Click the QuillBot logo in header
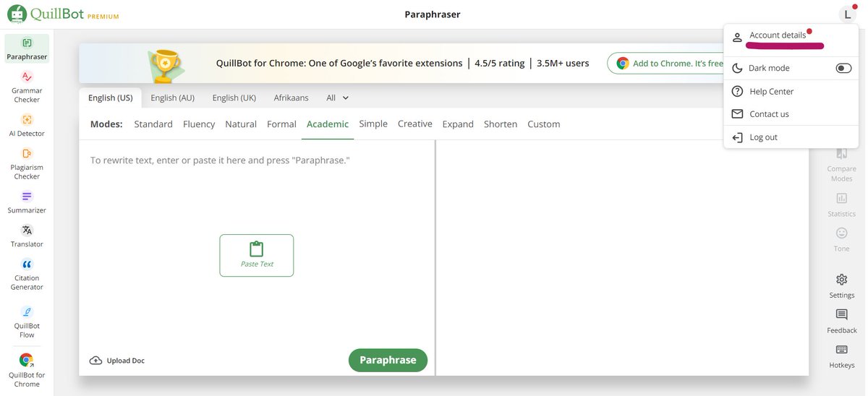This screenshot has width=868, height=396. click(46, 14)
